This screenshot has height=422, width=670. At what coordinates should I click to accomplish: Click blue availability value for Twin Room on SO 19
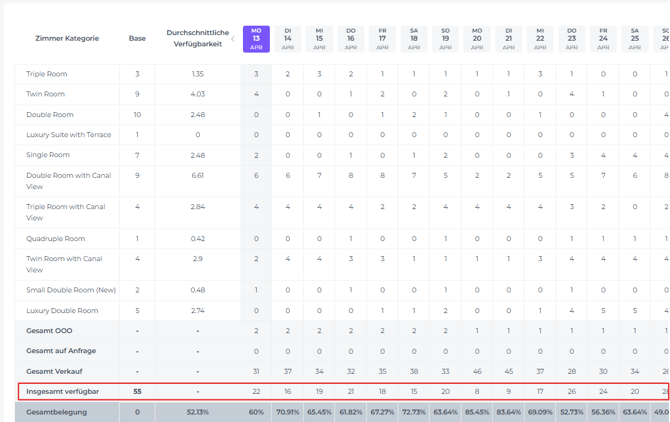point(445,94)
